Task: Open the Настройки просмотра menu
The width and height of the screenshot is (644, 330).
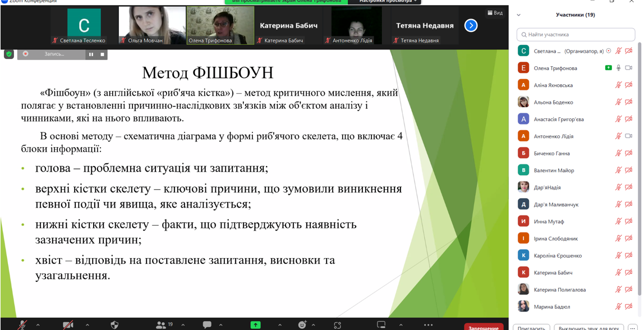Action: coord(389,2)
